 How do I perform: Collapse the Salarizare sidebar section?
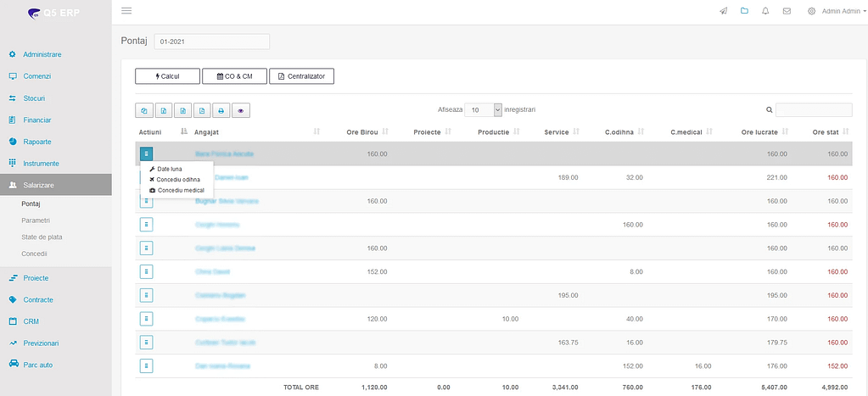56,185
